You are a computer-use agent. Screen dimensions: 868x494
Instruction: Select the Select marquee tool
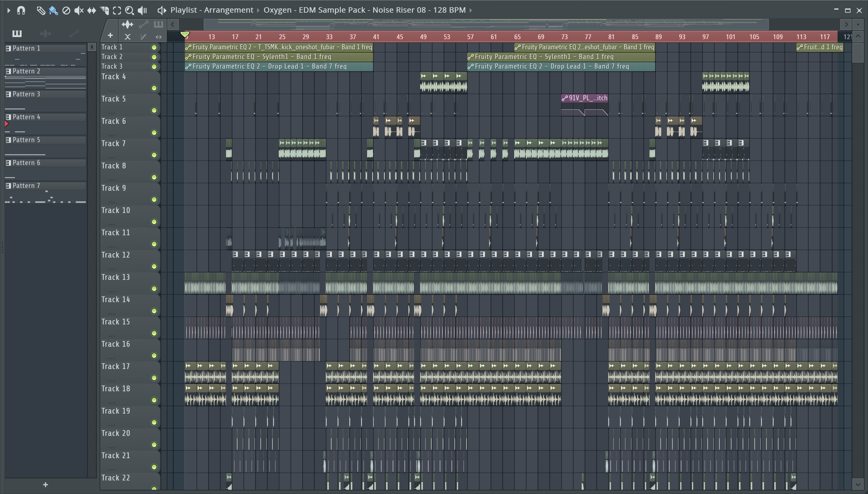tap(117, 10)
